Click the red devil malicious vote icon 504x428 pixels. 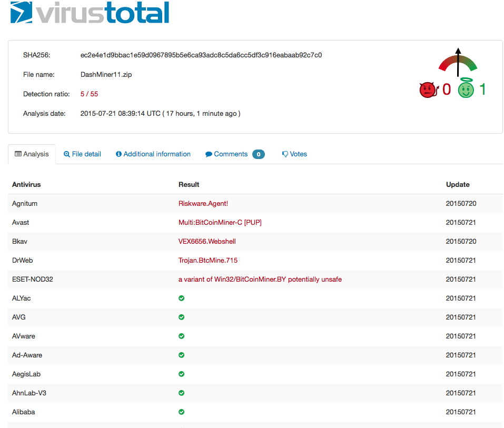(429, 89)
